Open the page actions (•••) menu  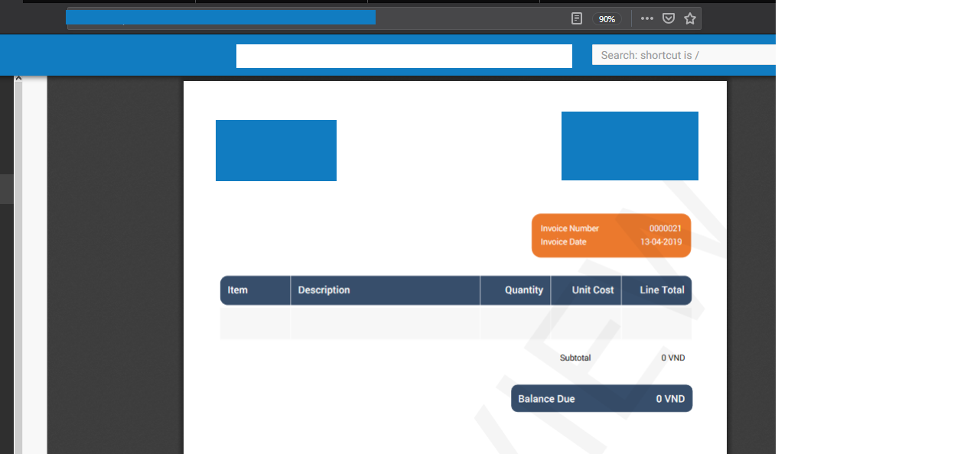(x=646, y=18)
